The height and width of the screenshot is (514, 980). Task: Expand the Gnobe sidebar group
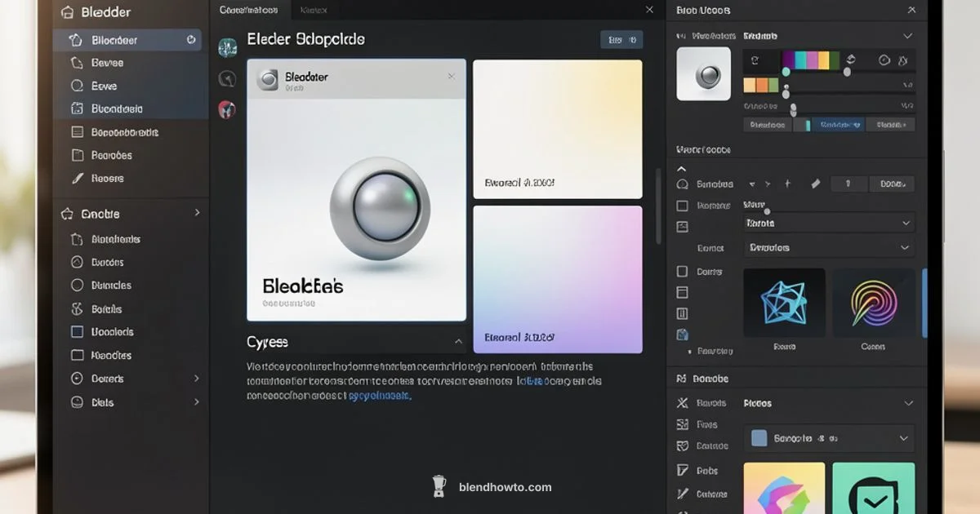(198, 213)
